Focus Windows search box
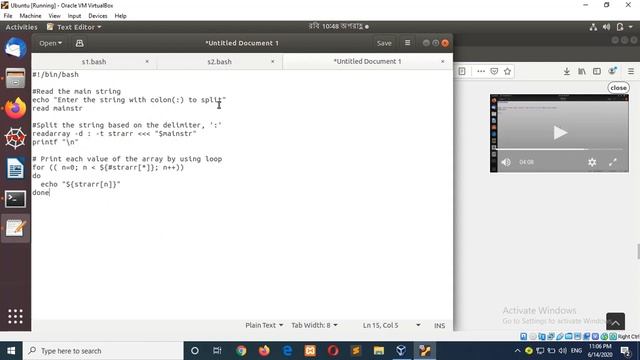Image resolution: width=640 pixels, height=360 pixels. coord(103,351)
